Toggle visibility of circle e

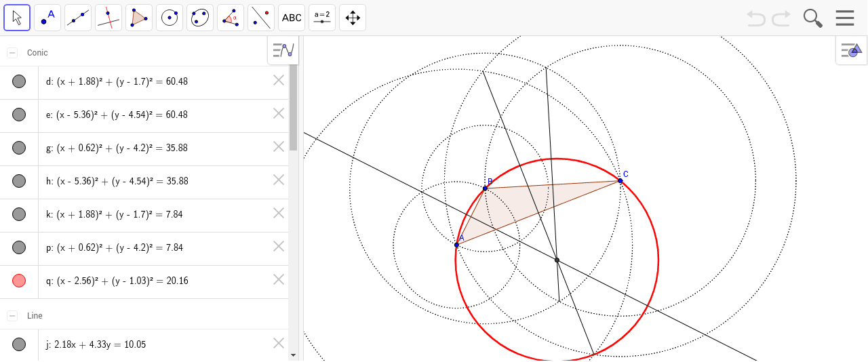tap(19, 115)
